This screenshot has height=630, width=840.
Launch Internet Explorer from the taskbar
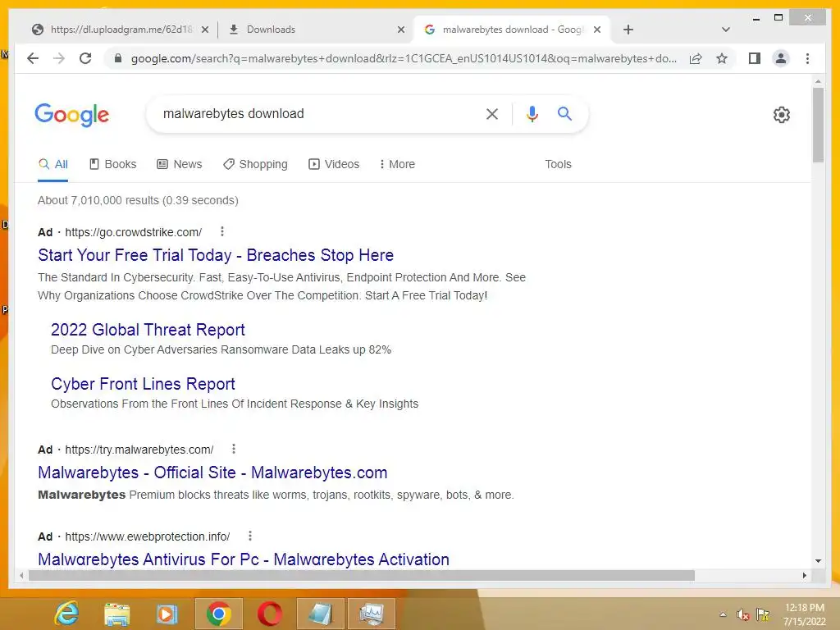[x=66, y=613]
